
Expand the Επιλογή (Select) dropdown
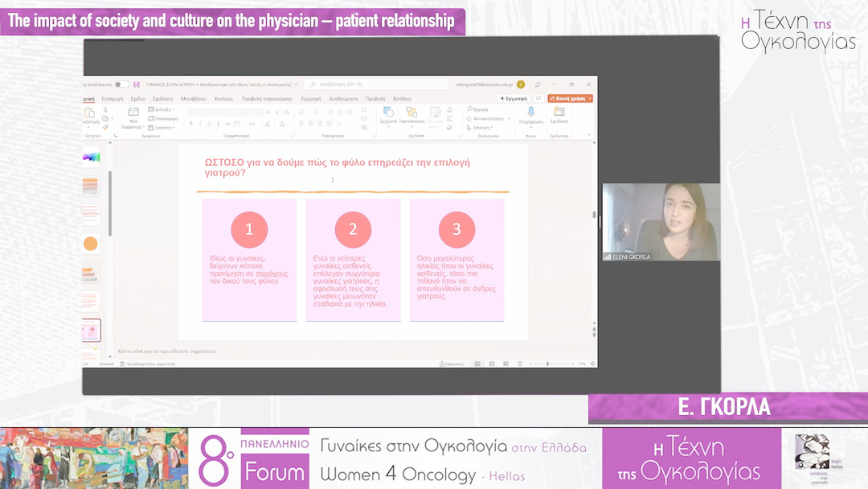(491, 128)
